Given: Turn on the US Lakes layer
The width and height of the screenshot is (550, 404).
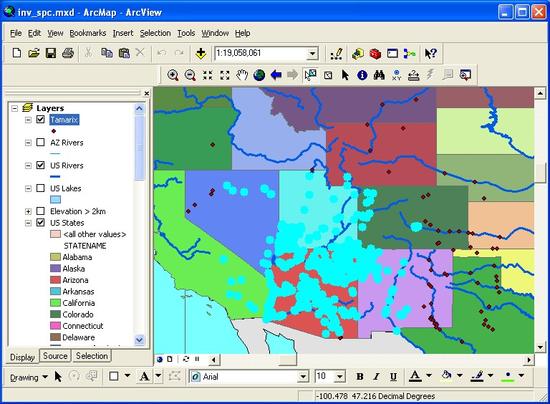Looking at the screenshot, I should (x=41, y=188).
